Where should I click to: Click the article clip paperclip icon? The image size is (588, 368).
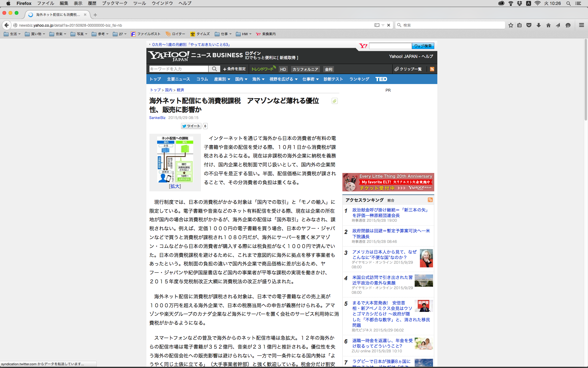coord(334,101)
